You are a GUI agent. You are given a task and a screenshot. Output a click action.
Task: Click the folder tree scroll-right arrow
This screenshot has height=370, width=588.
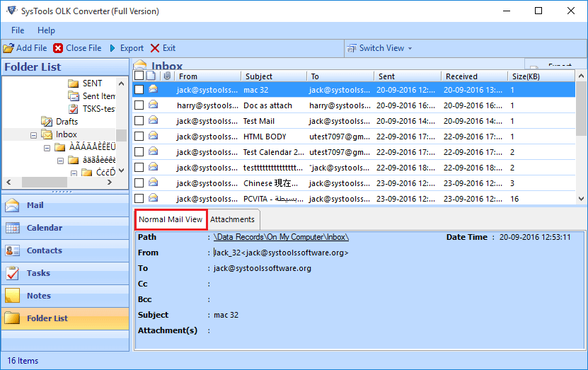pos(110,183)
